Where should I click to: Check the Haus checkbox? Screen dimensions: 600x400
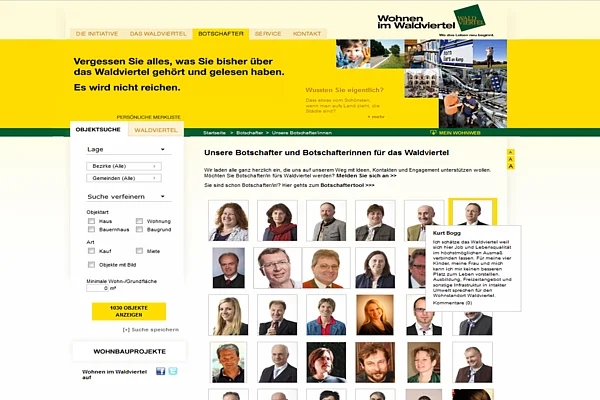point(92,220)
